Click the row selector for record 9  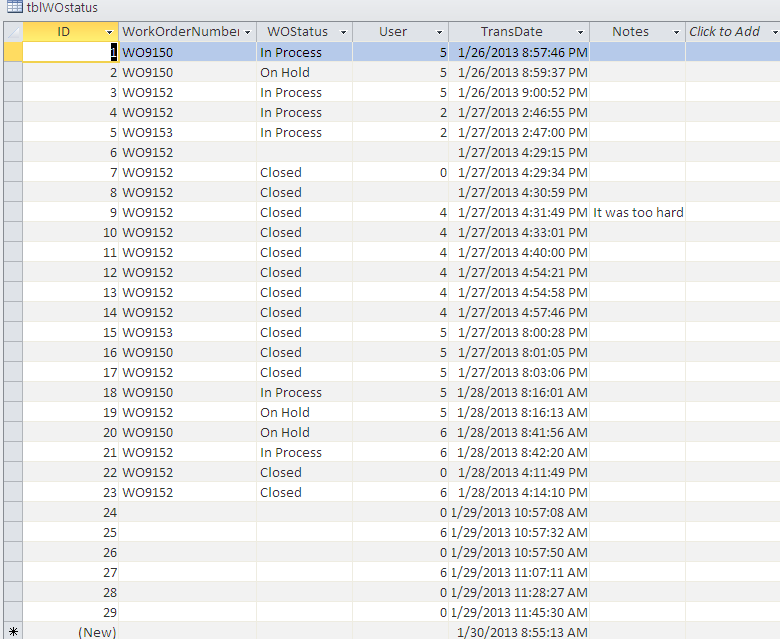coord(13,212)
